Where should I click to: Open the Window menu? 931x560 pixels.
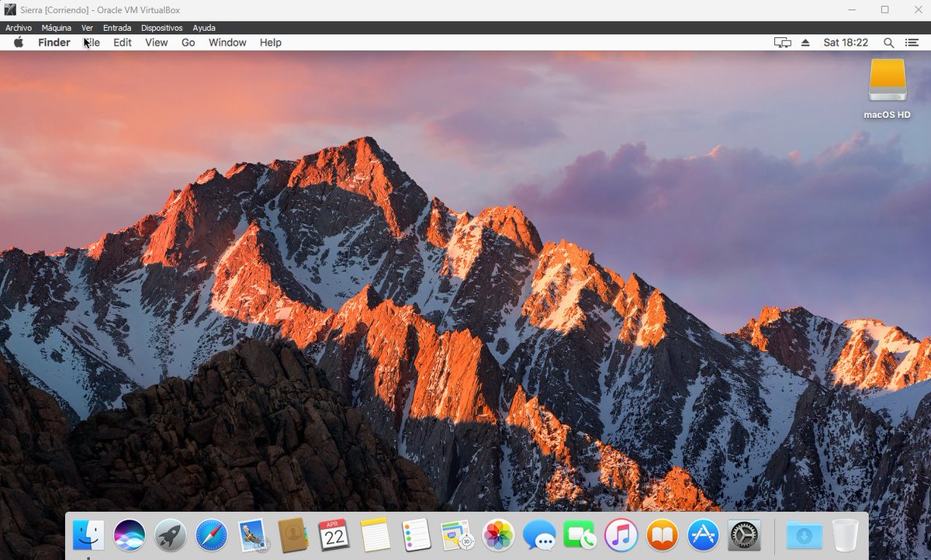click(227, 43)
